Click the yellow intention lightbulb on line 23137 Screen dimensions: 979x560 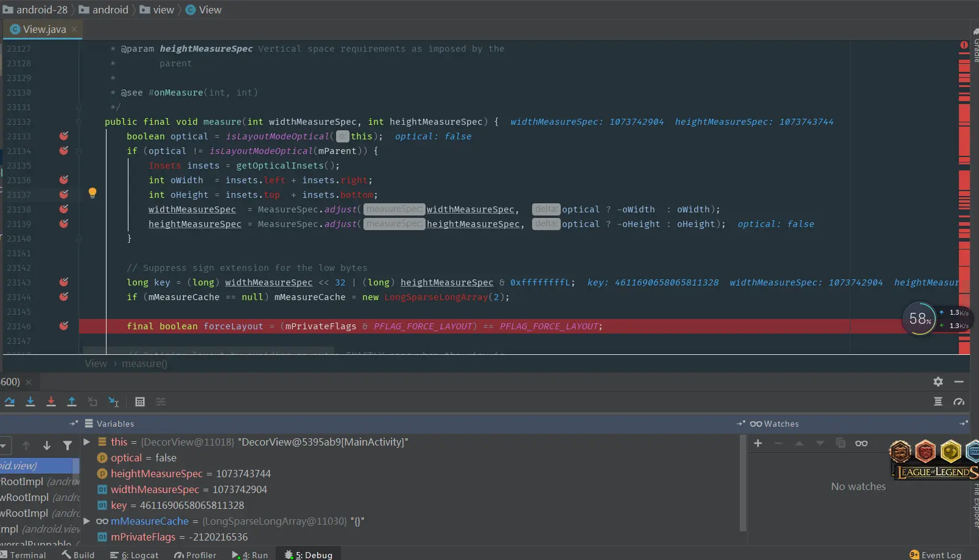tap(93, 193)
